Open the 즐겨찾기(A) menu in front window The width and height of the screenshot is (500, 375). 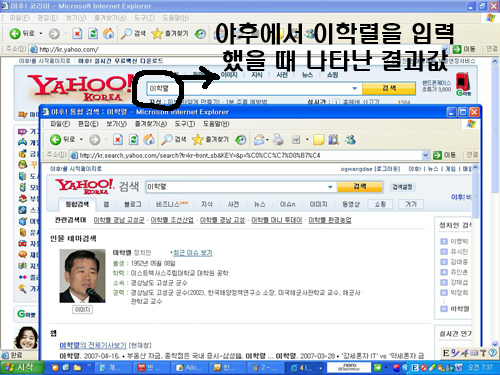coord(151,124)
